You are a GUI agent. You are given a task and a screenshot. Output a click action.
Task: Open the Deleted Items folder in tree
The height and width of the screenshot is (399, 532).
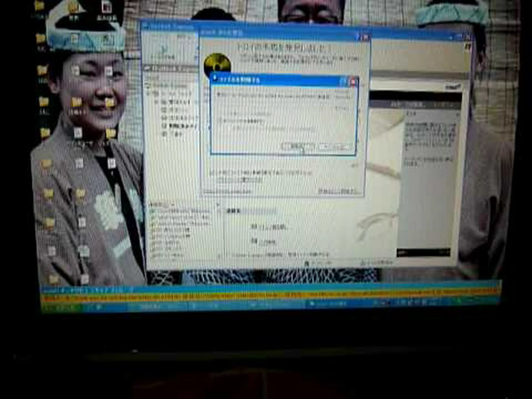[164, 126]
